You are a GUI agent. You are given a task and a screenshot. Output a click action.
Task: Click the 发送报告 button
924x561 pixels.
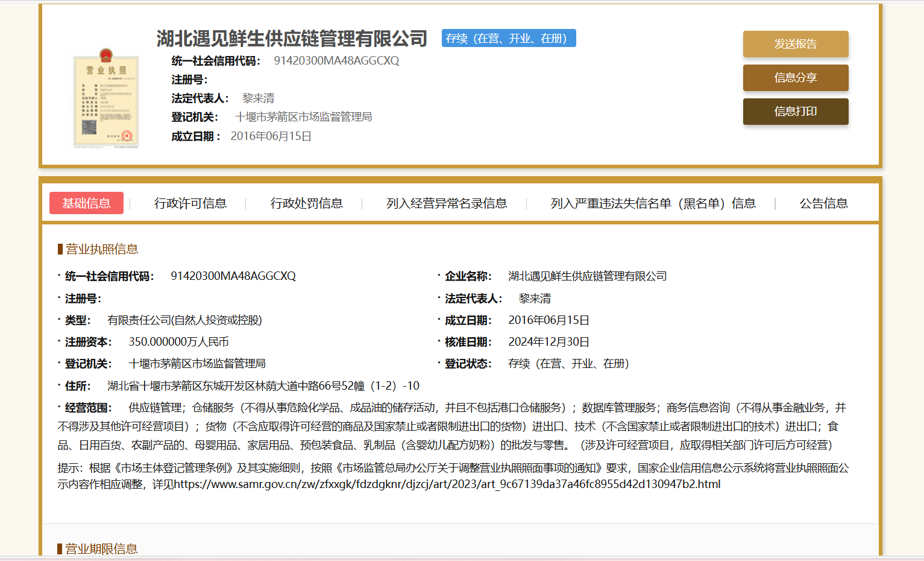click(795, 44)
